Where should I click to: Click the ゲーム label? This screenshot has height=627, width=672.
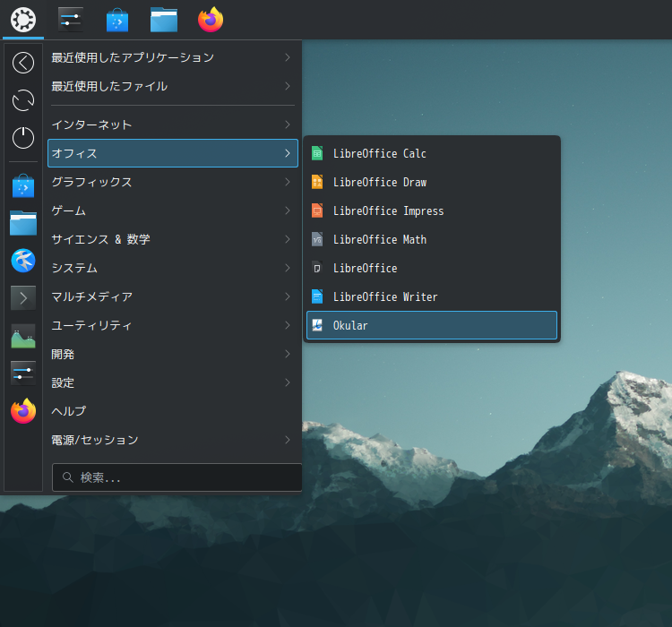click(x=69, y=210)
